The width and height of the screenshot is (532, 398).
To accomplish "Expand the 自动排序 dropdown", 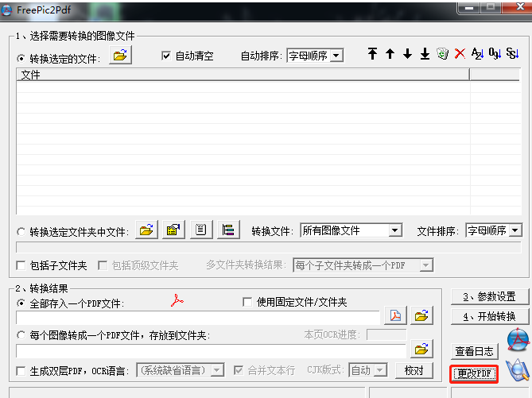I will click(336, 56).
